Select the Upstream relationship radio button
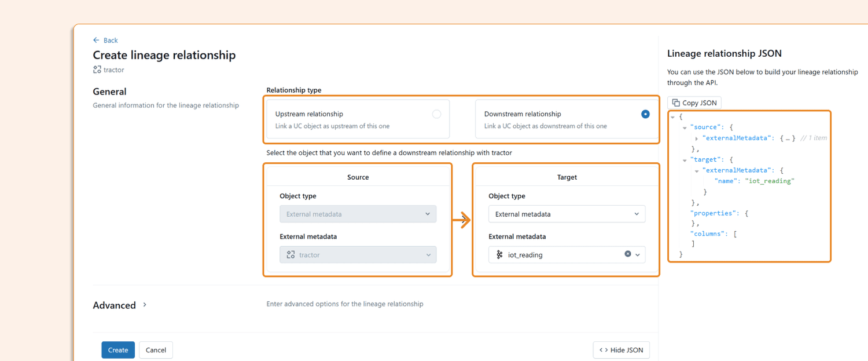This screenshot has height=361, width=868. pos(437,114)
